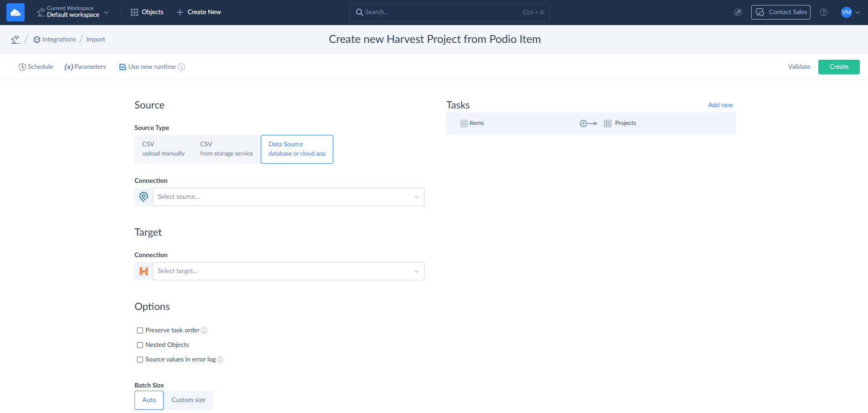Expand the Select source connection dropdown

(288, 197)
